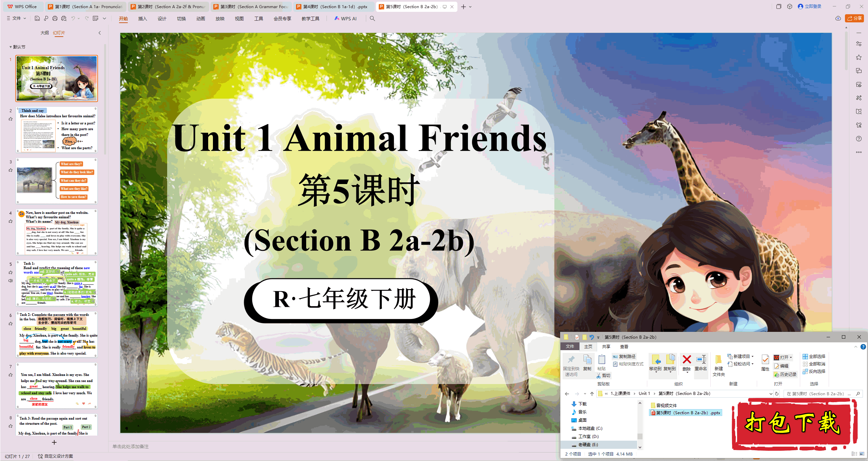
Task: Click the Print icon in WPS toolbar
Action: (55, 18)
